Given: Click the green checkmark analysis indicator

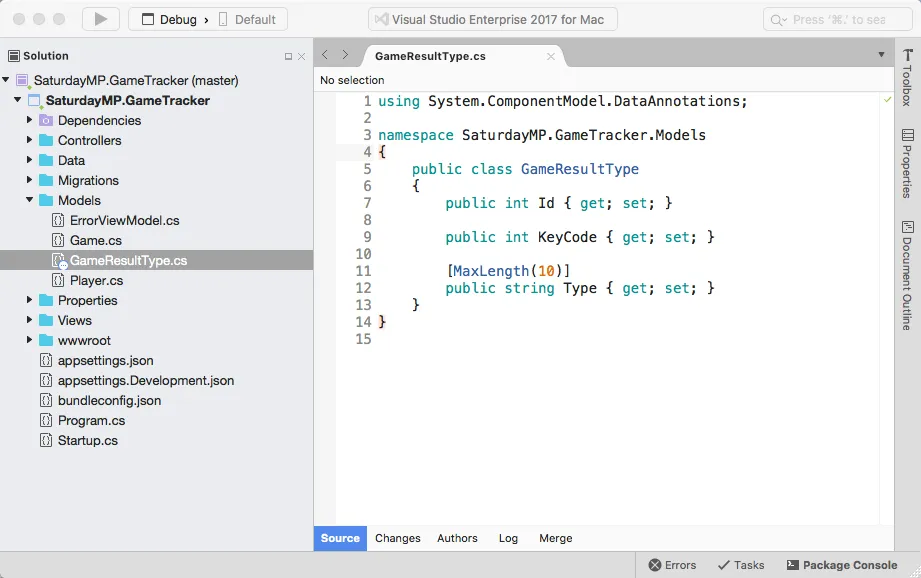Looking at the screenshot, I should coord(887,100).
